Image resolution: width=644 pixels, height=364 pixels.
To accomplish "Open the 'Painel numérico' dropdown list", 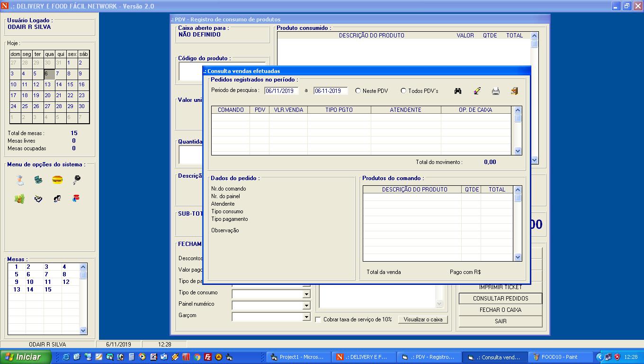I will 306,306.
